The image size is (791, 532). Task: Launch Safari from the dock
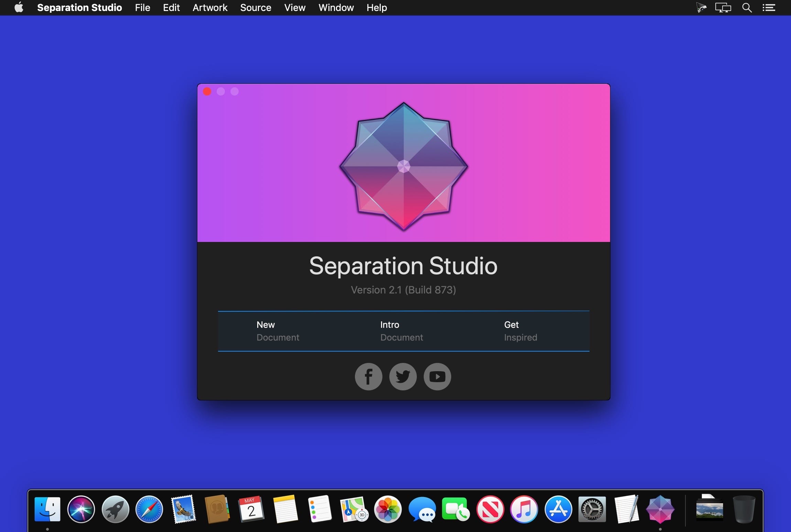coord(149,509)
